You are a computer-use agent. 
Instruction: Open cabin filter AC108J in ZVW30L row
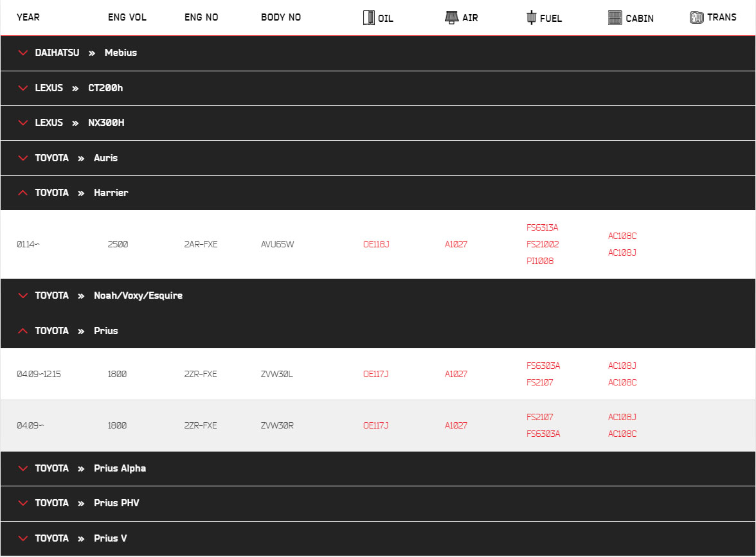[x=622, y=366]
